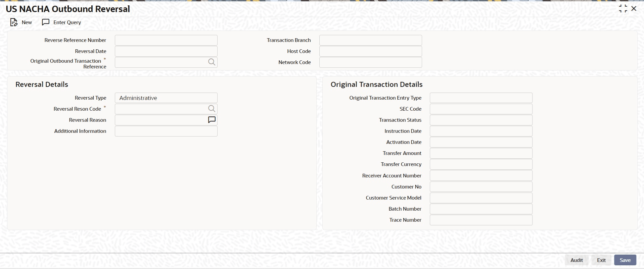644x269 pixels.
Task: Click the Transaction Status label
Action: pos(400,120)
